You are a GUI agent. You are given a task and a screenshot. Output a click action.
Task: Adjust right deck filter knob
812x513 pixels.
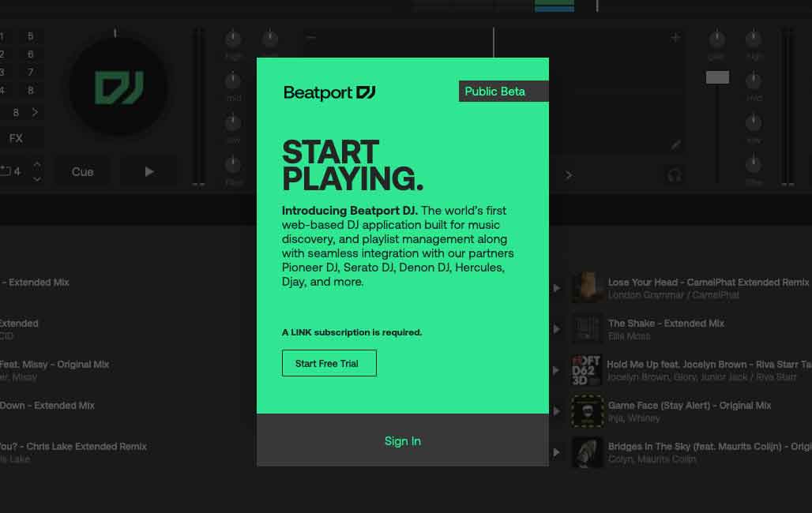754,165
